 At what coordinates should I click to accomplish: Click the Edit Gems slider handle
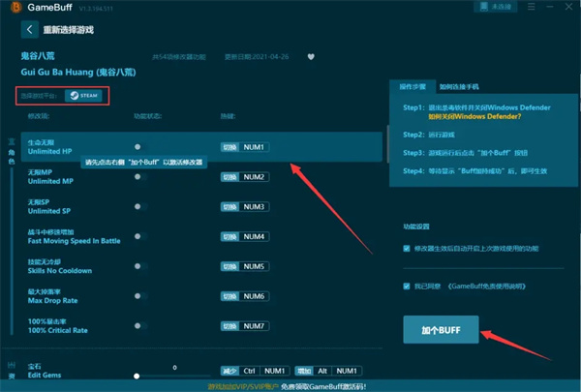[138, 375]
